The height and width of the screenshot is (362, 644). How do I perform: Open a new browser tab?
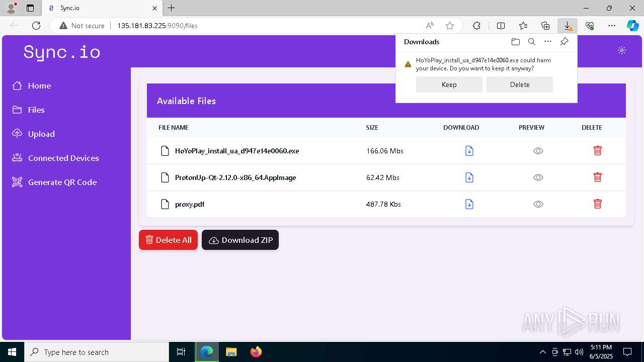coord(172,8)
